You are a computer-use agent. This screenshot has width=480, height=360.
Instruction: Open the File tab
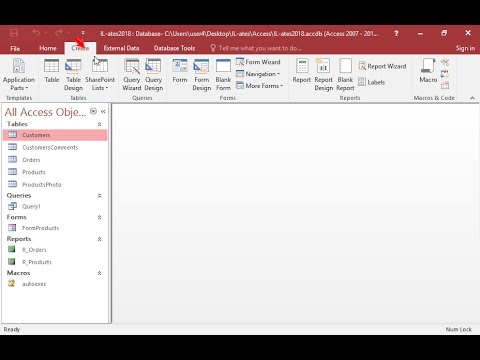[15, 48]
